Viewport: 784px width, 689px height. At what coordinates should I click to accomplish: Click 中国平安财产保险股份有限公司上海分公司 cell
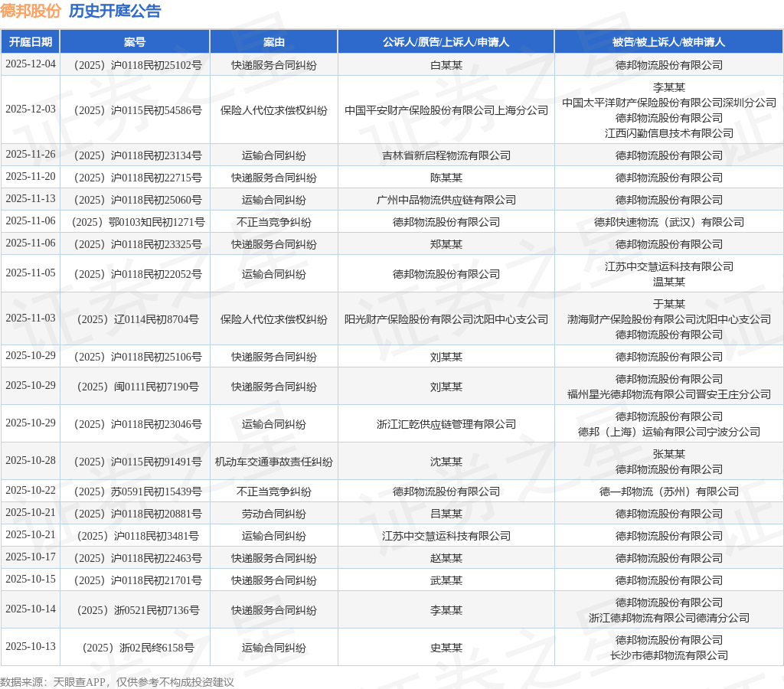pos(446,110)
